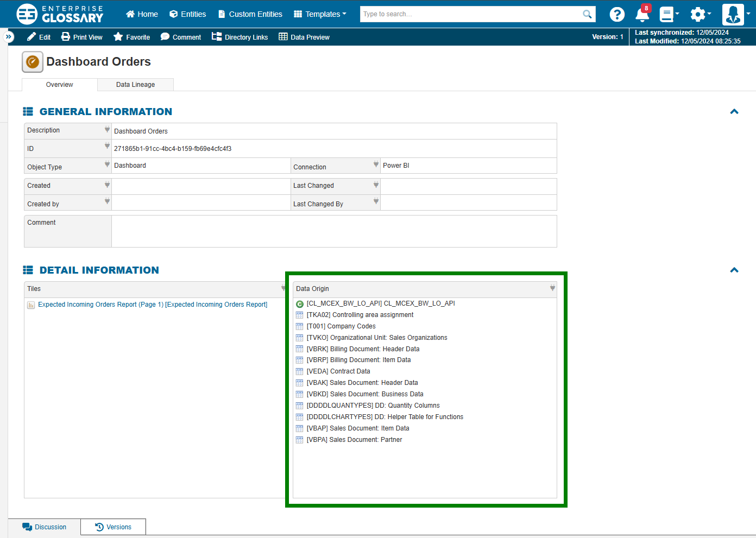
Task: Open Custom Entities in navigation bar
Action: (x=250, y=14)
